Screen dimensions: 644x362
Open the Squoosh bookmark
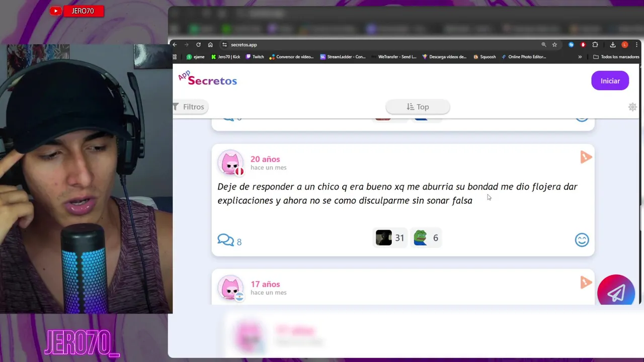click(485, 57)
